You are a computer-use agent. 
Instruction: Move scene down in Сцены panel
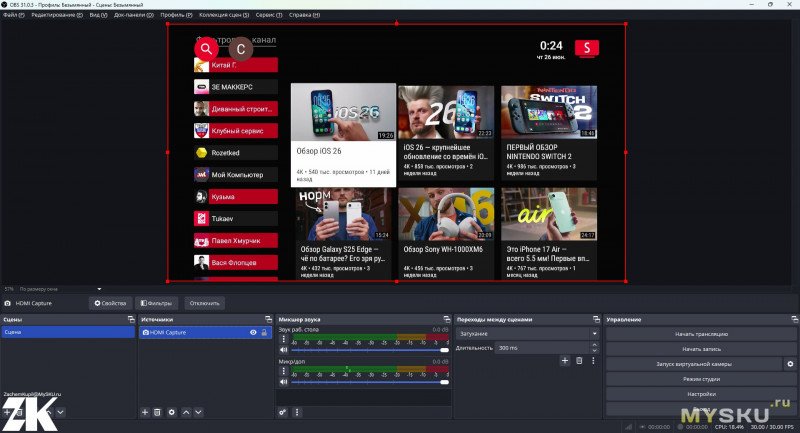click(61, 412)
